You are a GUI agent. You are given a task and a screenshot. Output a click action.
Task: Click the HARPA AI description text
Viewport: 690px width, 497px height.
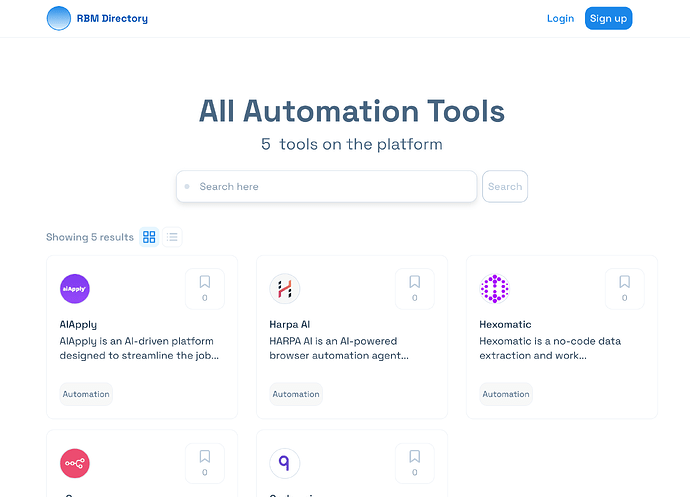339,348
